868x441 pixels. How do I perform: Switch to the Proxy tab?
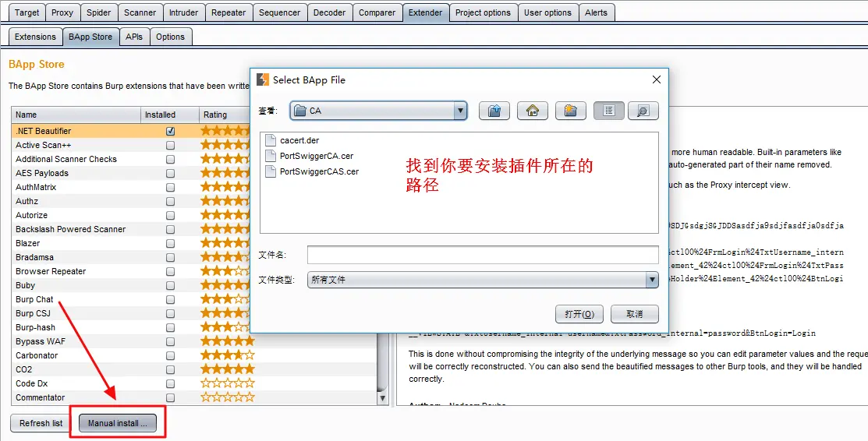(62, 12)
